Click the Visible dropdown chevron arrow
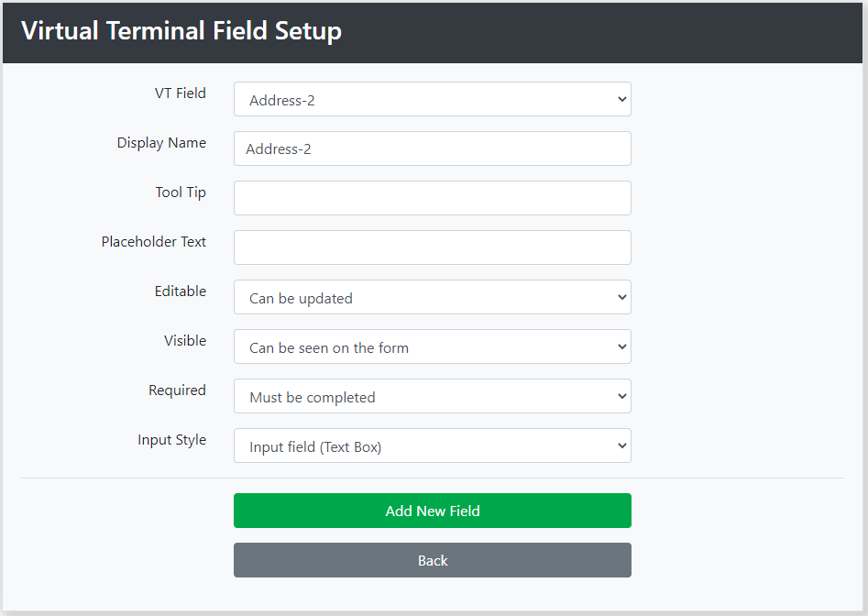This screenshot has height=616, width=868. pos(622,347)
